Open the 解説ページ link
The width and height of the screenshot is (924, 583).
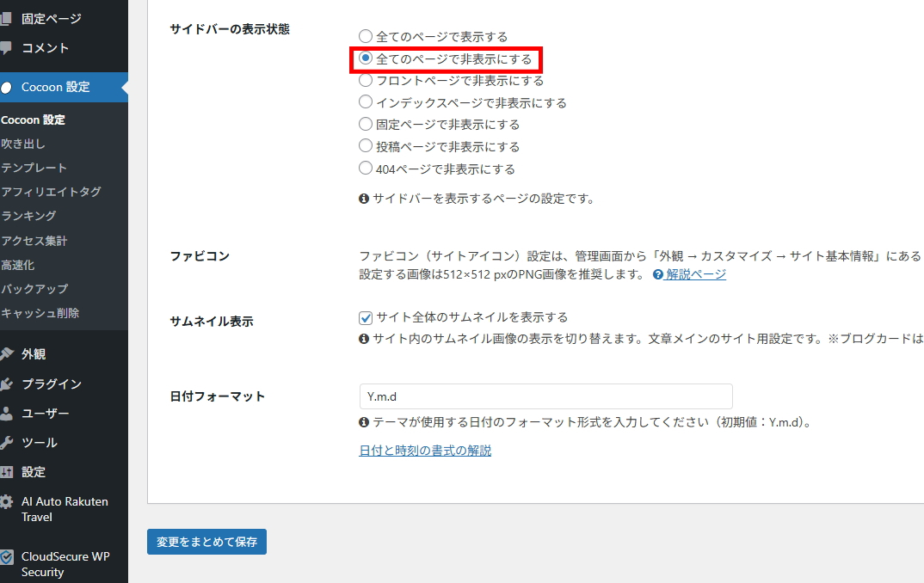tap(695, 274)
